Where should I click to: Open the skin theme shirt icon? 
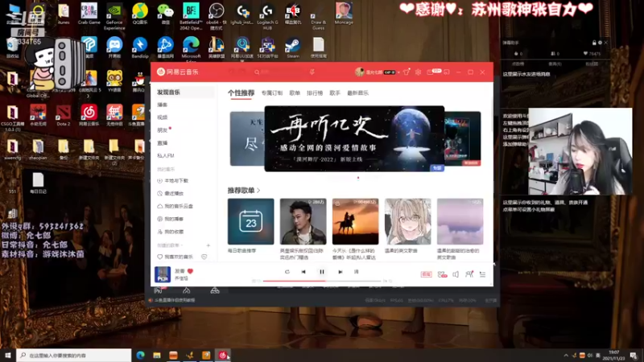[407, 72]
